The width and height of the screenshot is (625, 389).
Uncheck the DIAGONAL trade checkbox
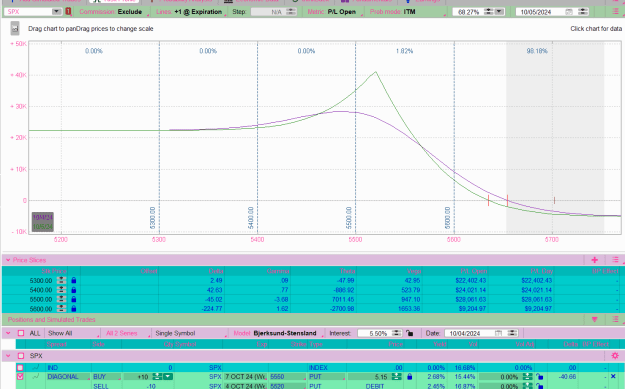point(20,377)
